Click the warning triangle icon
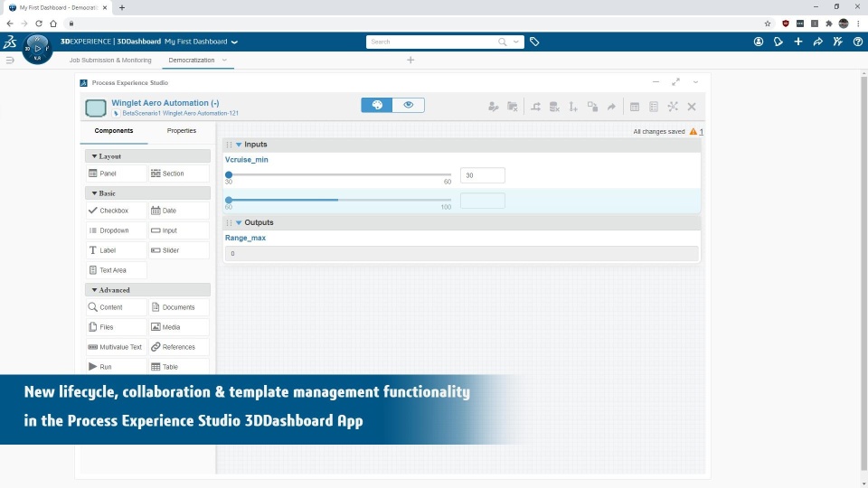This screenshot has height=488, width=868. point(693,132)
